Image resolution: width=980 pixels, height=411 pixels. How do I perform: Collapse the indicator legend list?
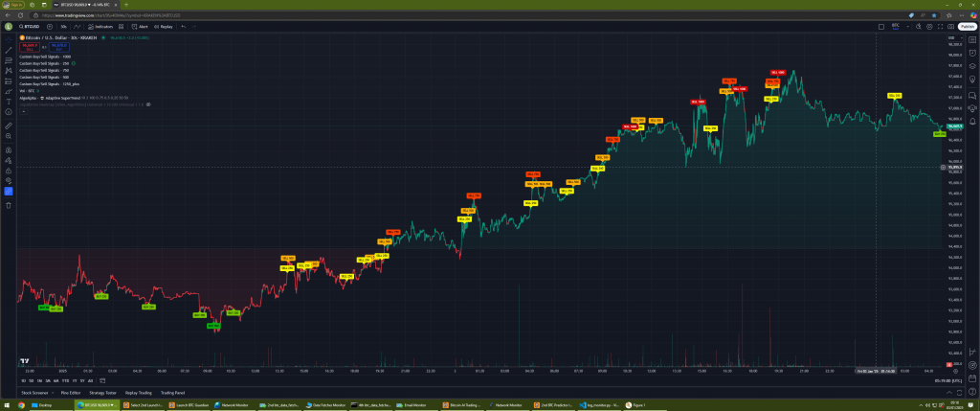coord(23,112)
